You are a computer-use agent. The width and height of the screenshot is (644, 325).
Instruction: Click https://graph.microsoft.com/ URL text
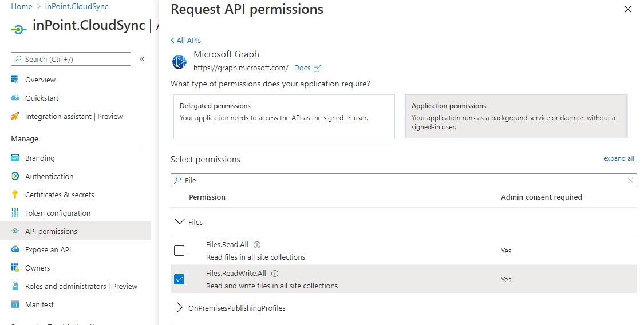coord(241,68)
